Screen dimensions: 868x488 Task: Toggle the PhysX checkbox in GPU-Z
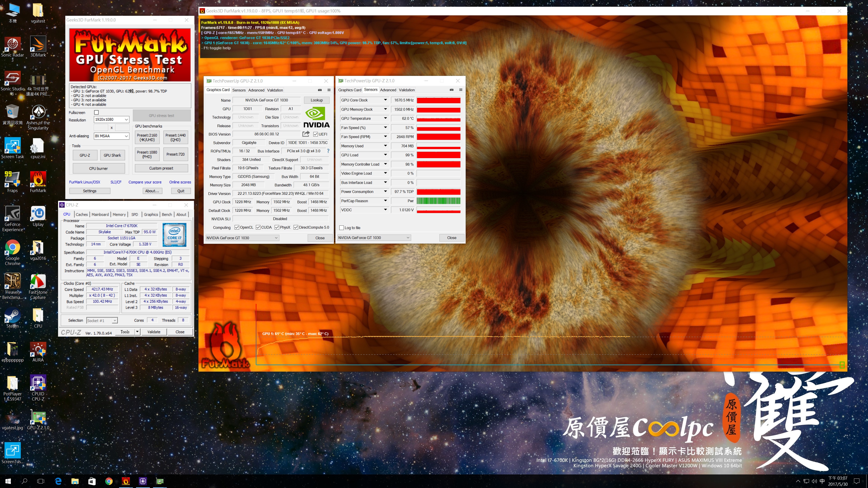tap(277, 227)
